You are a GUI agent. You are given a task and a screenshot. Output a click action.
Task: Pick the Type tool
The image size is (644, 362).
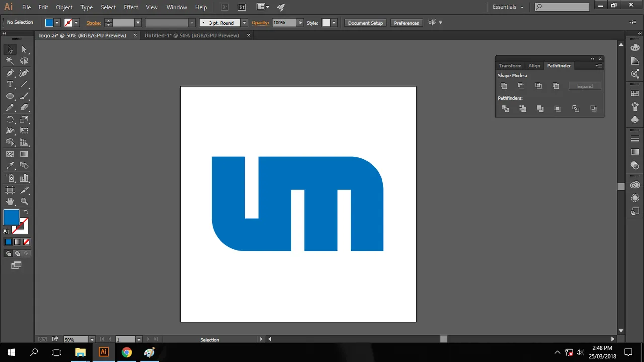(x=10, y=84)
